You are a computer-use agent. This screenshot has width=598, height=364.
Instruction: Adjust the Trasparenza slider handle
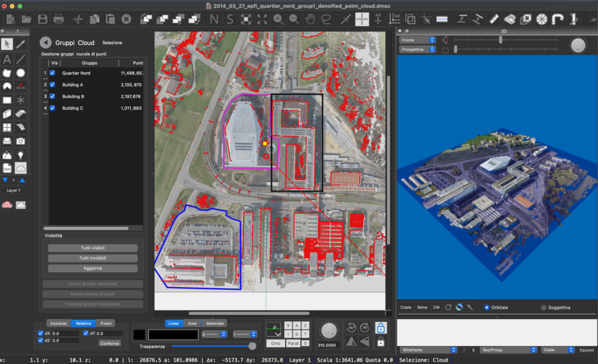pyautogui.click(x=252, y=346)
